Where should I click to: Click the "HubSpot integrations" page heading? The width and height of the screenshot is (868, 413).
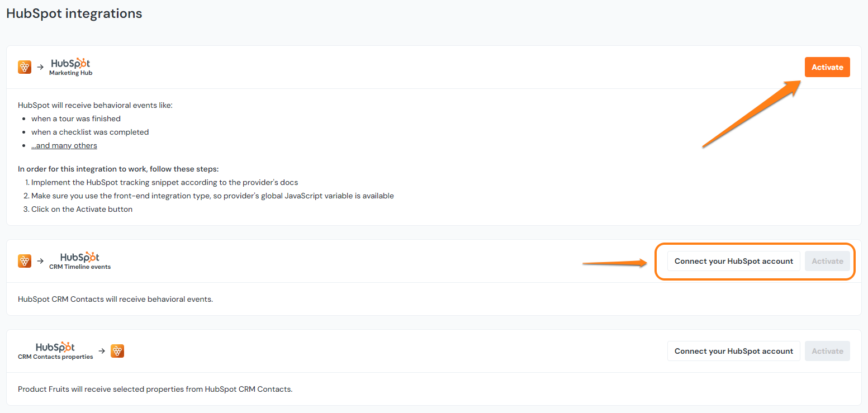pyautogui.click(x=74, y=13)
